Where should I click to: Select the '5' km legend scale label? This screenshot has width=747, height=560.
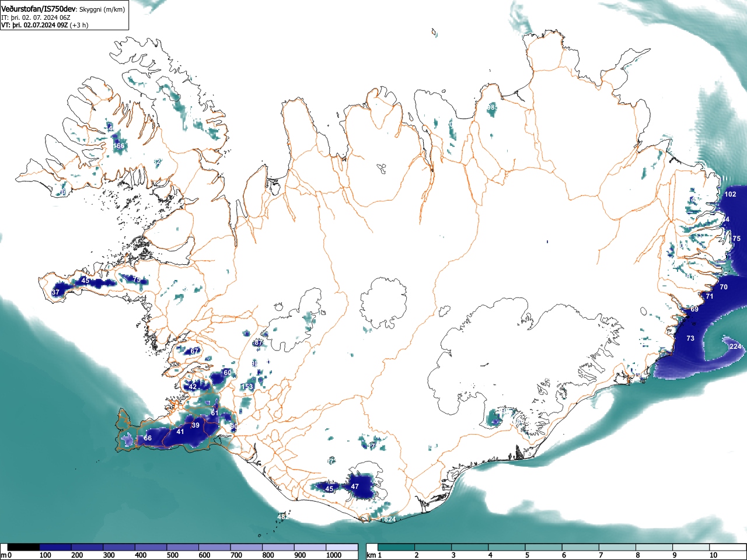527,555
